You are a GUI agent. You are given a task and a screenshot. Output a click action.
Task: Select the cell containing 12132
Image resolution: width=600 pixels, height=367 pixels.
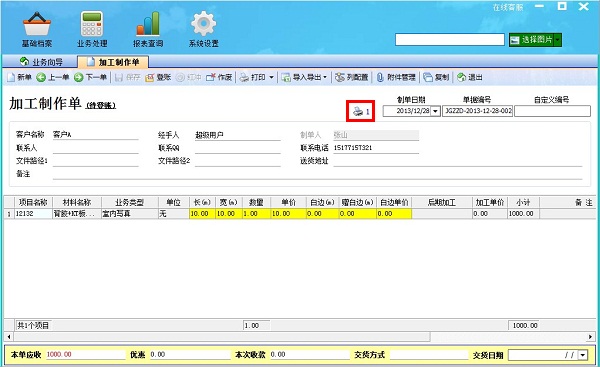tap(33, 214)
